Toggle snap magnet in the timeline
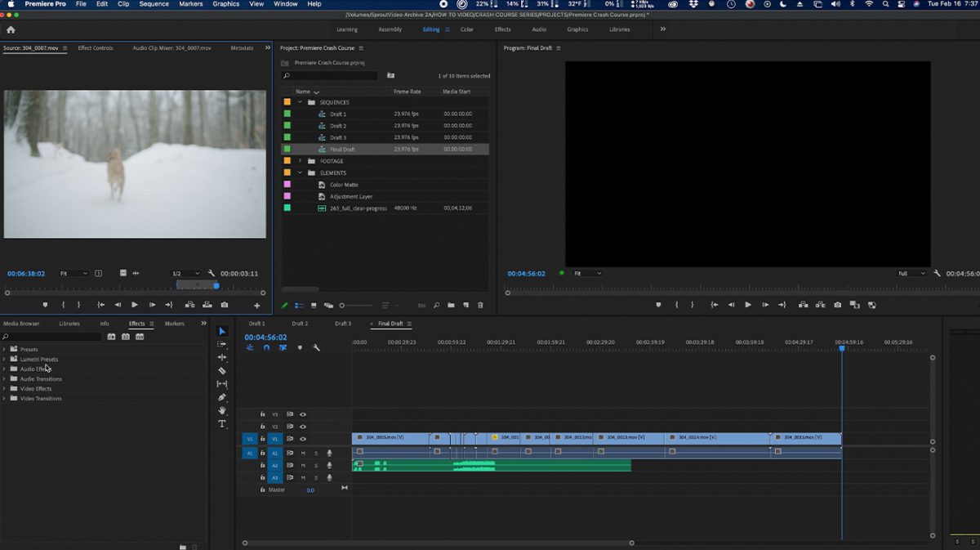The image size is (980, 550). point(266,347)
